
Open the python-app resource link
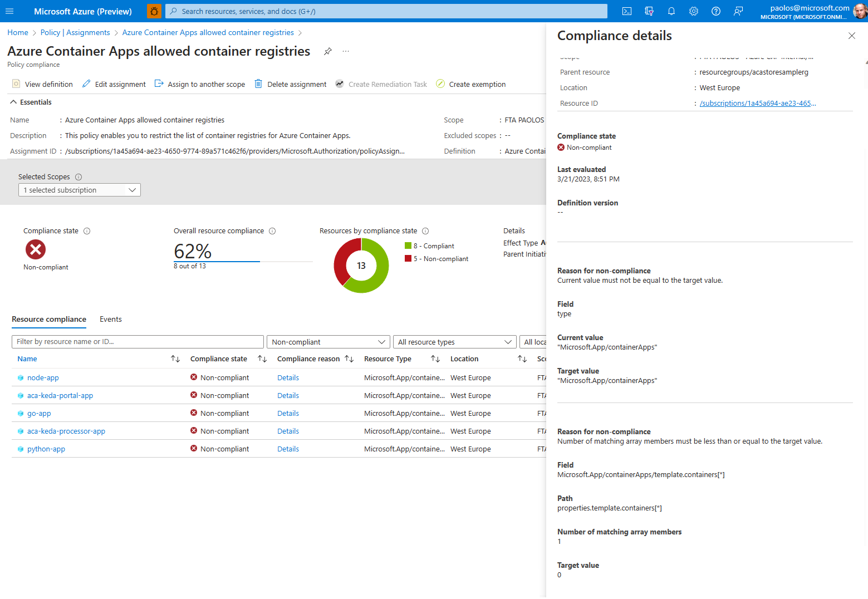click(46, 449)
